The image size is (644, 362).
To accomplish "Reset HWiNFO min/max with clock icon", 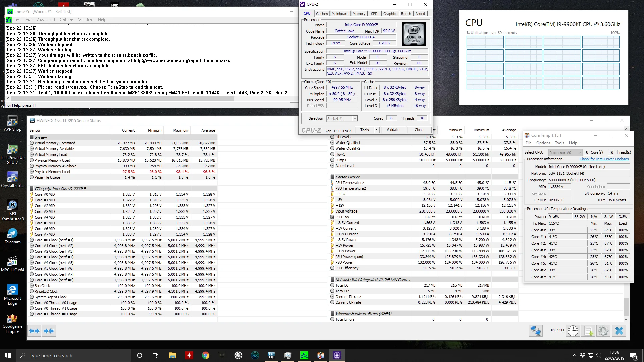I will point(573,331).
